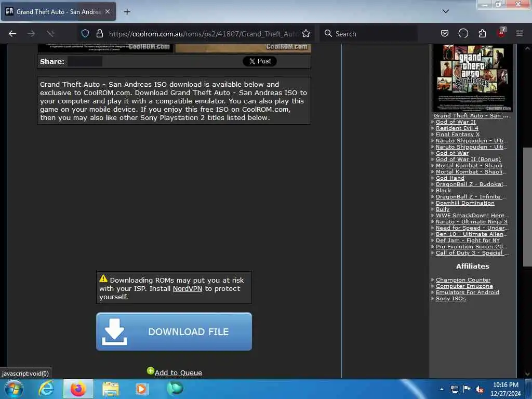Open Bully link
The image size is (532, 399).
click(x=443, y=209)
